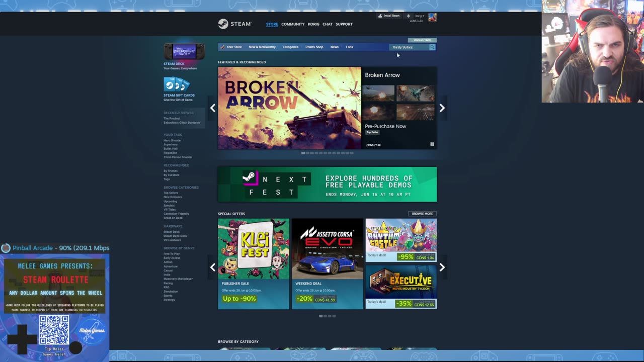This screenshot has width=644, height=362.
Task: Click the user avatar picture
Action: (432, 18)
